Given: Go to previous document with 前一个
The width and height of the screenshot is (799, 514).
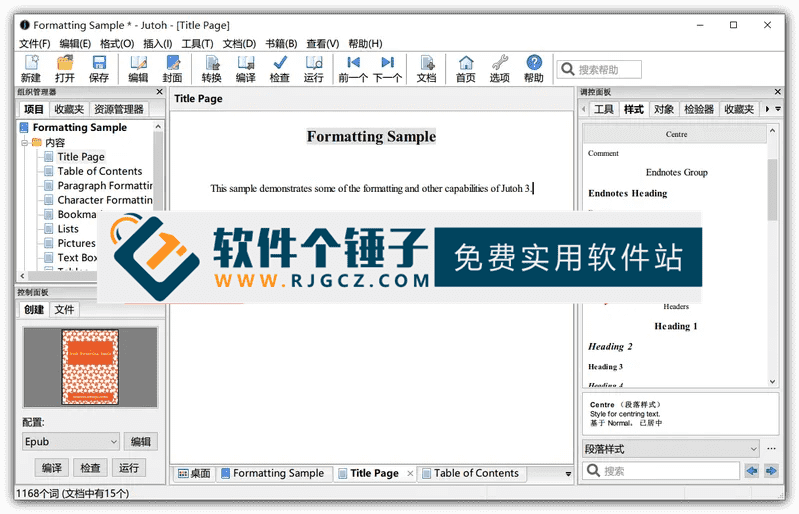Looking at the screenshot, I should [x=353, y=68].
